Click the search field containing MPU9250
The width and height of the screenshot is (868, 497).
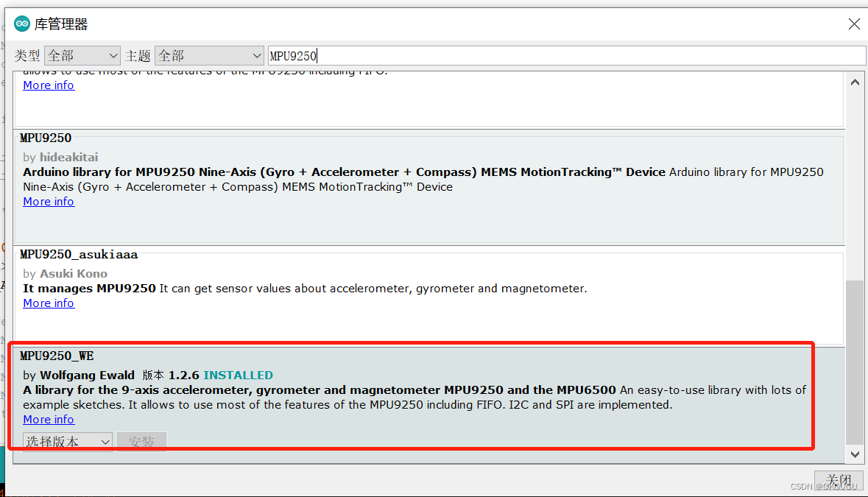[x=567, y=56]
